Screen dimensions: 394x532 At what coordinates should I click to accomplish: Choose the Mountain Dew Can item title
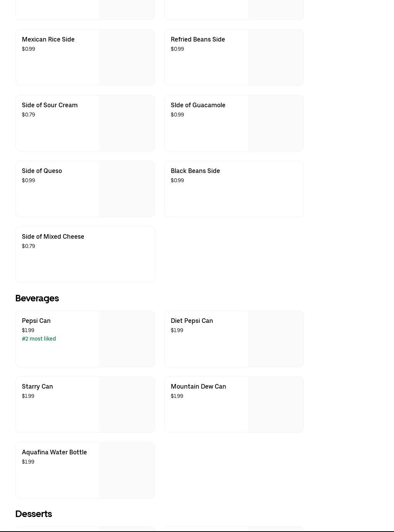pos(198,387)
